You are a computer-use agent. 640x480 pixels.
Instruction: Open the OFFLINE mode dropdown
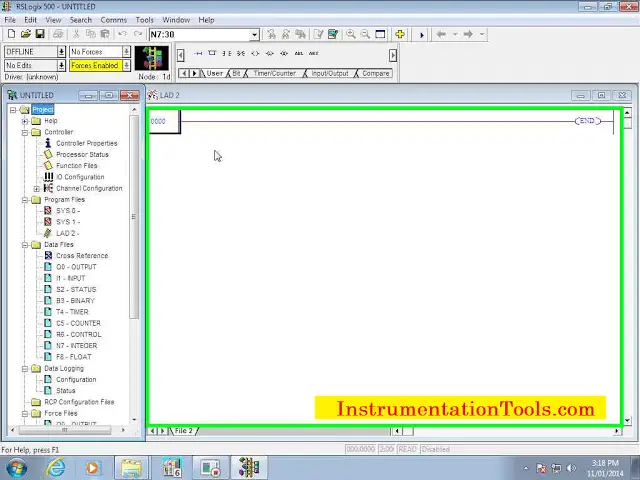pos(61,52)
